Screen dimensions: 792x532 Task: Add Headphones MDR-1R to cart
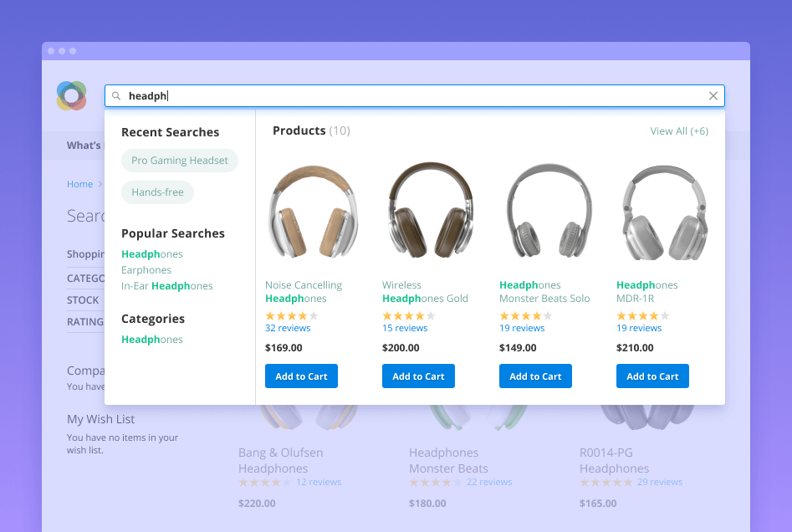(652, 376)
